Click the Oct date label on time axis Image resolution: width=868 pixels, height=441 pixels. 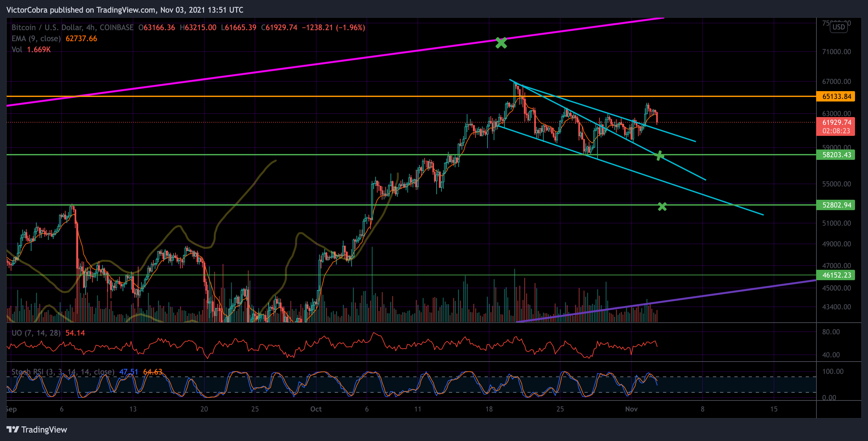point(316,409)
